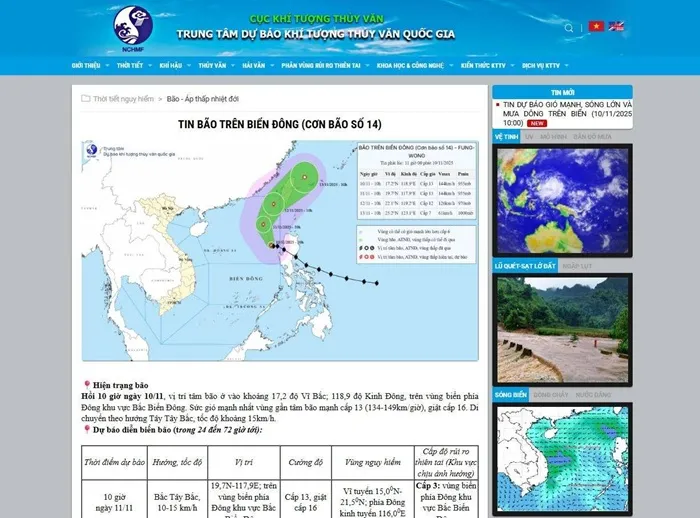Open the typhoon No. 14 track map
The image size is (700, 518).
(280, 251)
